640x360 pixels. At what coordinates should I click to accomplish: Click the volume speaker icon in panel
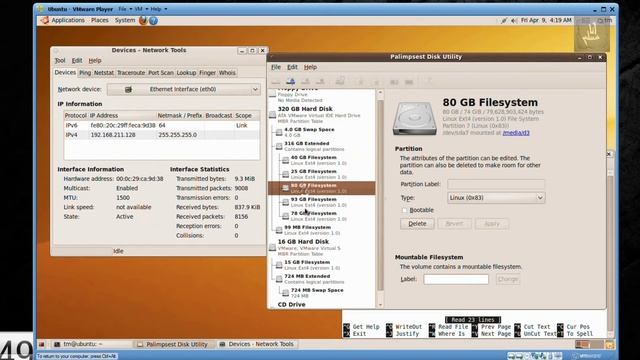[x=514, y=20]
